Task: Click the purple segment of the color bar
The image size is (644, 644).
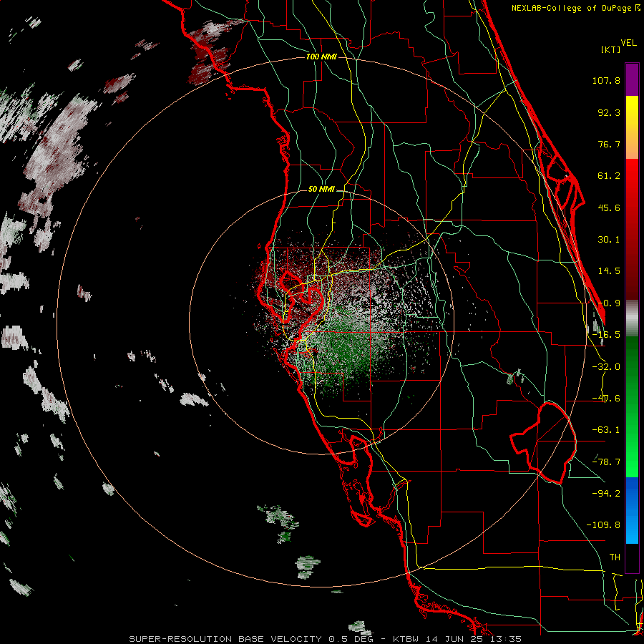Action: (x=632, y=79)
